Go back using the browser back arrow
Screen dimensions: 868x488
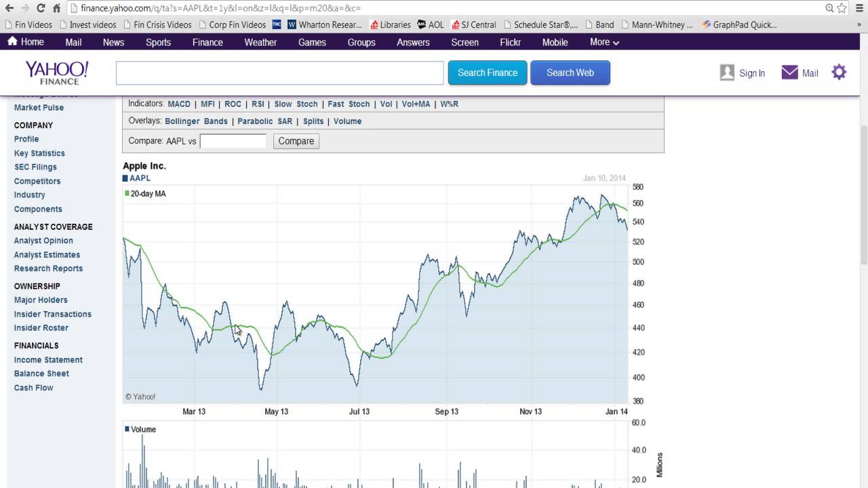coord(8,8)
